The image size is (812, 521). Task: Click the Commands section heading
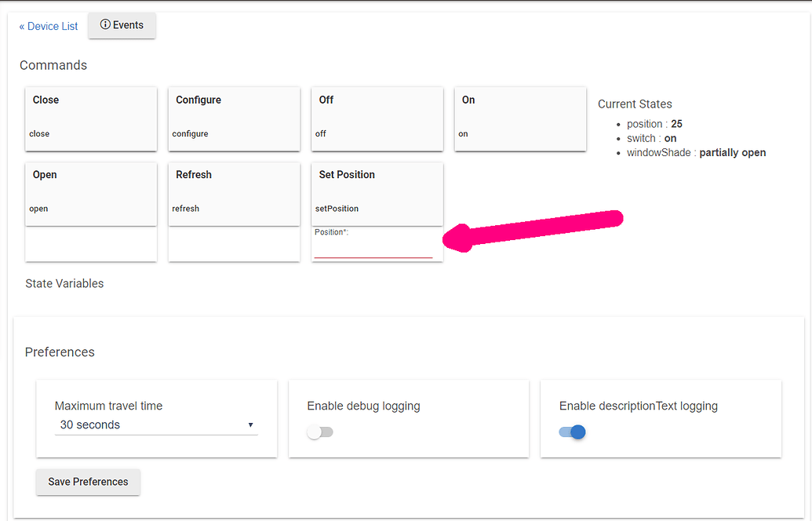(x=53, y=65)
